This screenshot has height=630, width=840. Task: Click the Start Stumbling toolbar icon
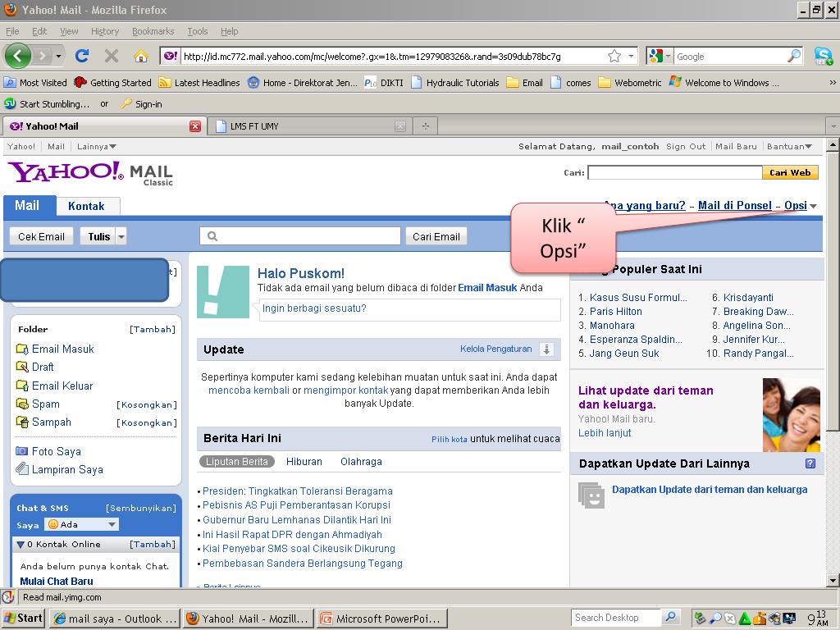[10, 103]
